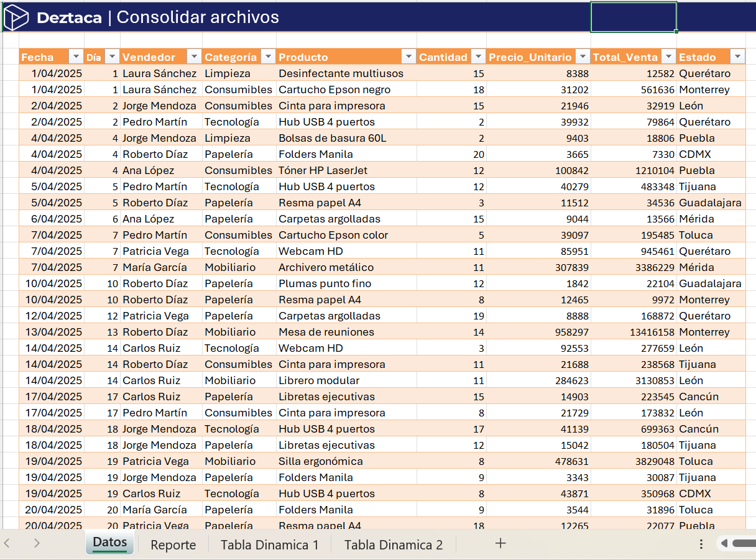Open the Estado column filter dropdown

[x=737, y=57]
